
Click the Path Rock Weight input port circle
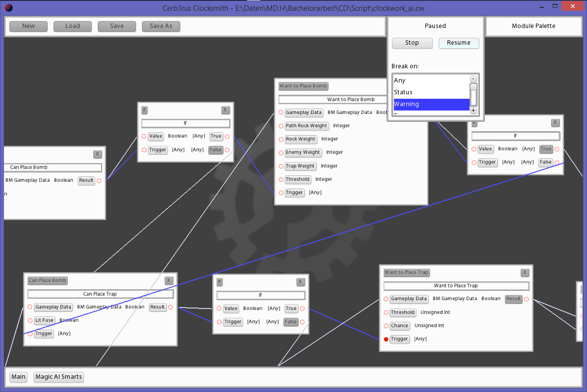coord(281,126)
